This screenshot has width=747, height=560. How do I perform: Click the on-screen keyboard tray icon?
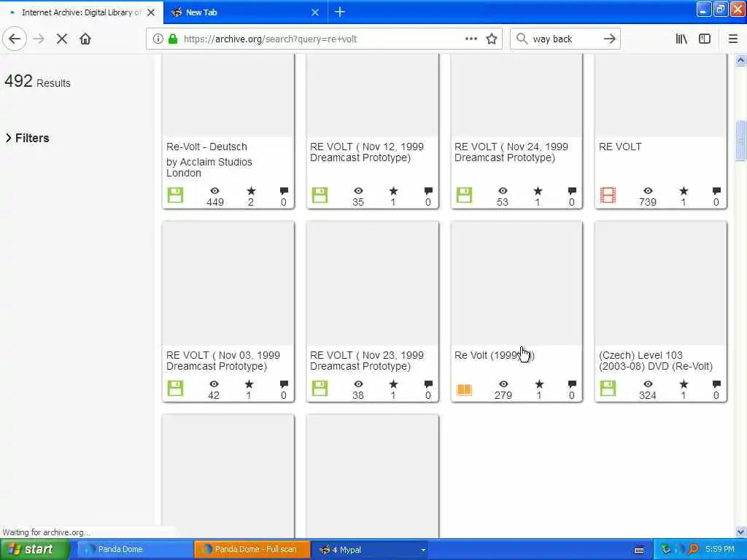click(639, 550)
